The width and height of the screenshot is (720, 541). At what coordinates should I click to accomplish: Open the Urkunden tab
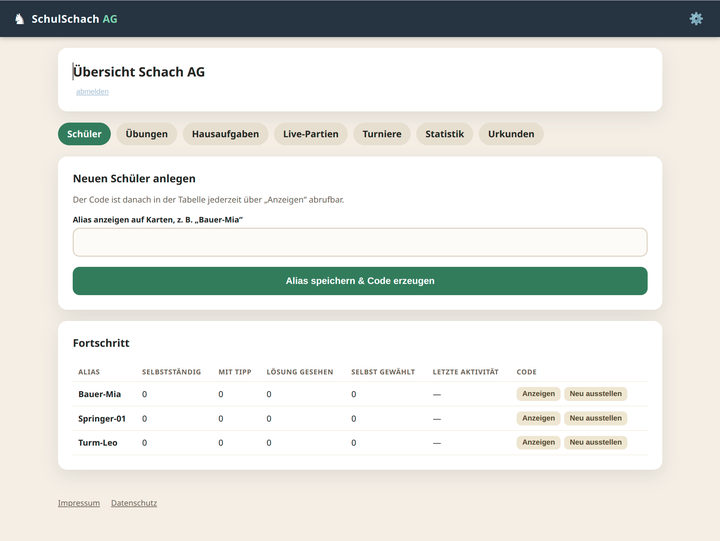point(511,134)
